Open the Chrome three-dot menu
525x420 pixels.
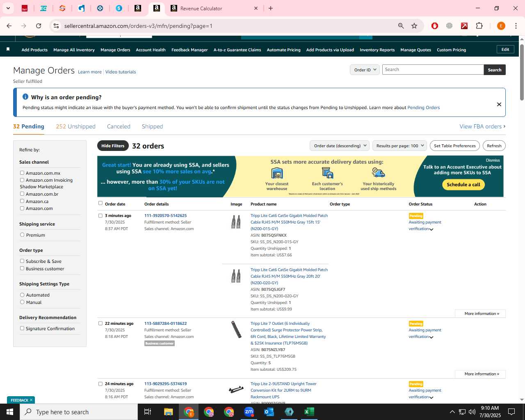(516, 26)
